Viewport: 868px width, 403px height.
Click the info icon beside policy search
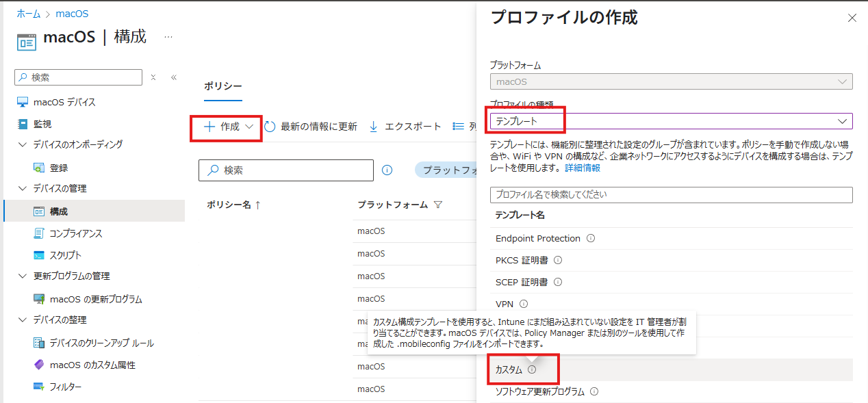pyautogui.click(x=387, y=170)
